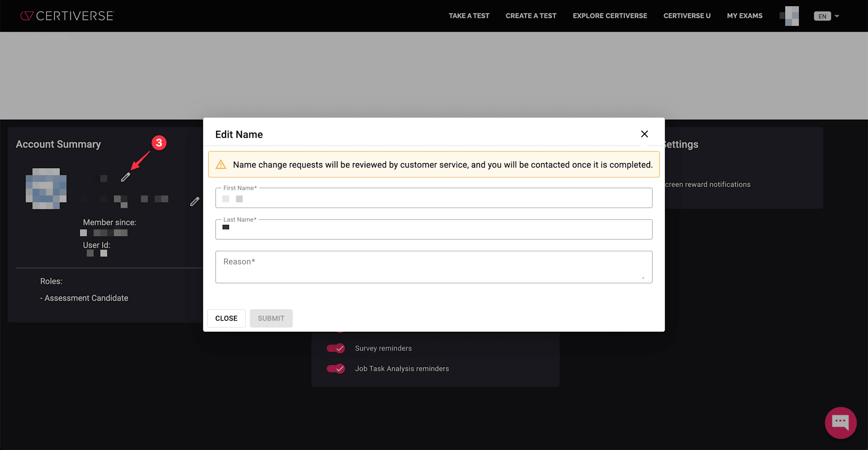This screenshot has height=450, width=868.
Task: Select Take a Test in the navigation
Action: click(469, 16)
